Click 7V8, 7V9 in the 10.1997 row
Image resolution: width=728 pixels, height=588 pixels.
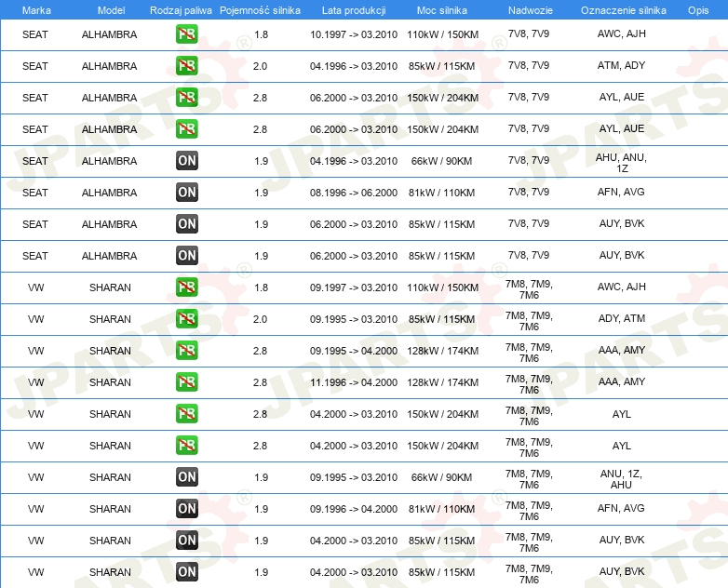(529, 33)
